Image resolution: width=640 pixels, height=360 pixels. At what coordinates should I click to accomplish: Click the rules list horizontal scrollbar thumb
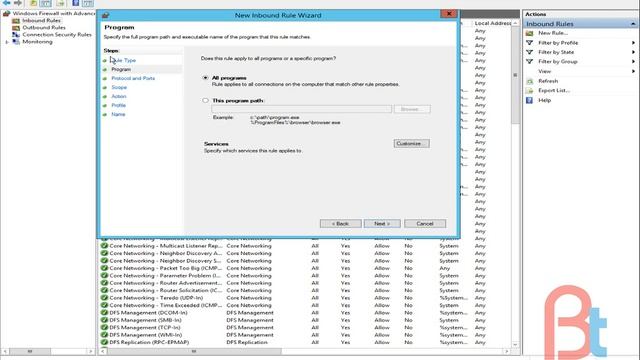coord(194,351)
